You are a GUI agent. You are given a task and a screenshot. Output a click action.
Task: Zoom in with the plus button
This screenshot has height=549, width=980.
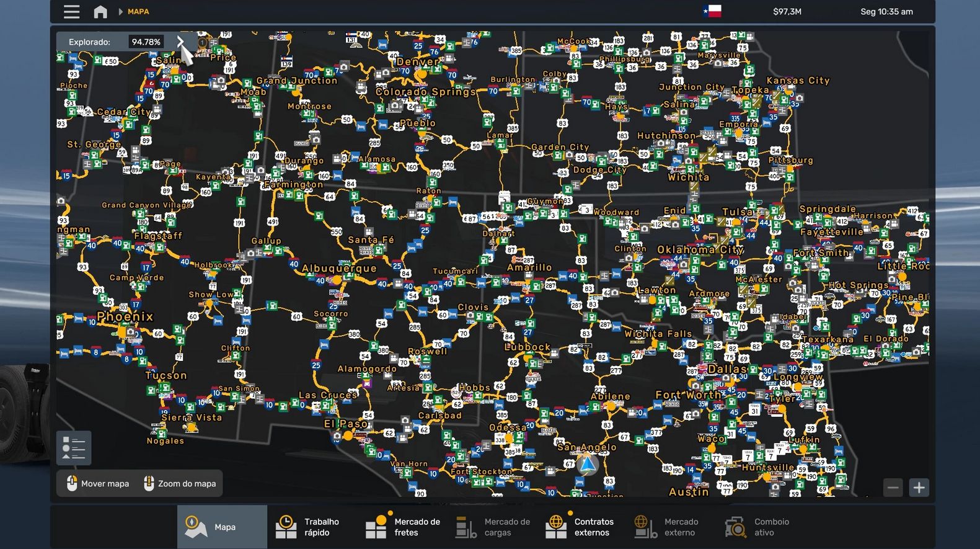[919, 488]
